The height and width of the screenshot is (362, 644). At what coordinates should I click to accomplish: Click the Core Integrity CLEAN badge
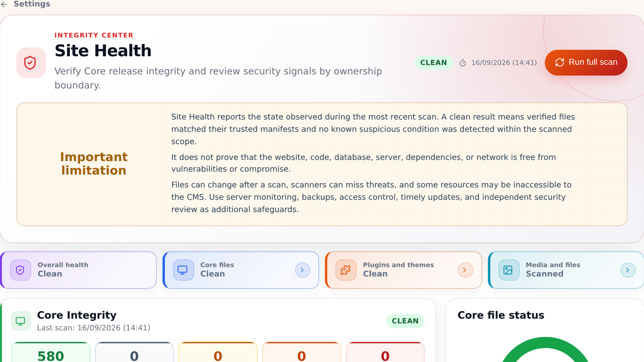(x=405, y=321)
